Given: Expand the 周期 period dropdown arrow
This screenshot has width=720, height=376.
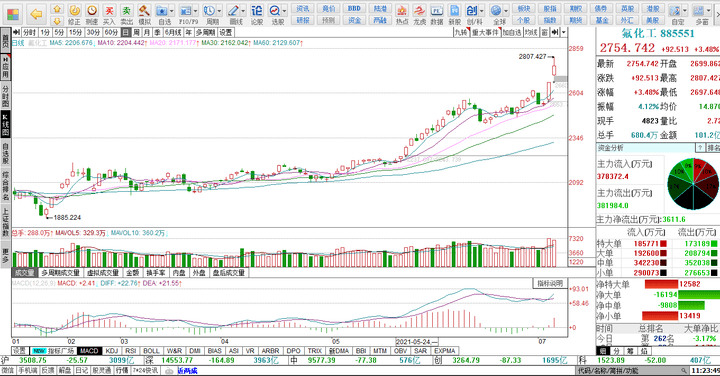Looking at the screenshot, I should [x=219, y=11].
